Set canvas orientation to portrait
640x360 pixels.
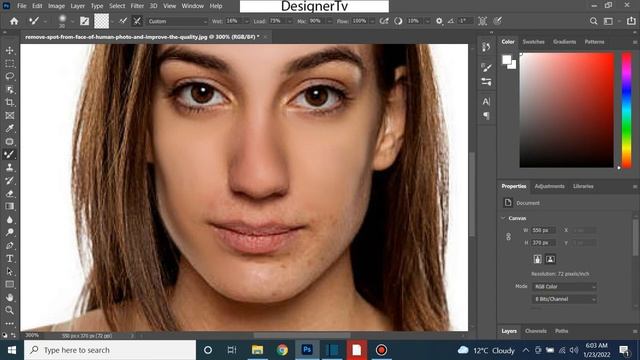click(x=538, y=259)
